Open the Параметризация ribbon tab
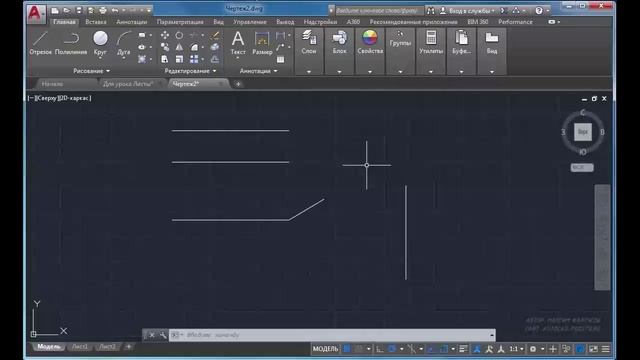This screenshot has width=640, height=360. [180, 22]
